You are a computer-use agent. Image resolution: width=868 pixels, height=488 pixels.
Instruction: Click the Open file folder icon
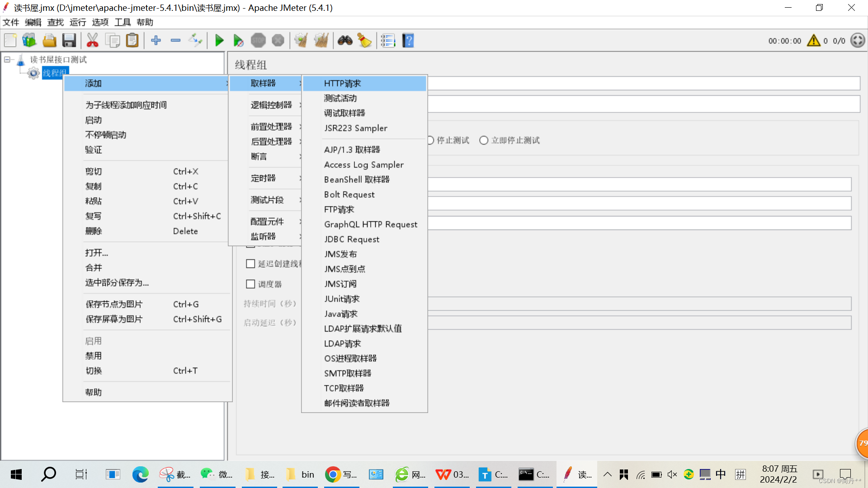click(x=49, y=41)
